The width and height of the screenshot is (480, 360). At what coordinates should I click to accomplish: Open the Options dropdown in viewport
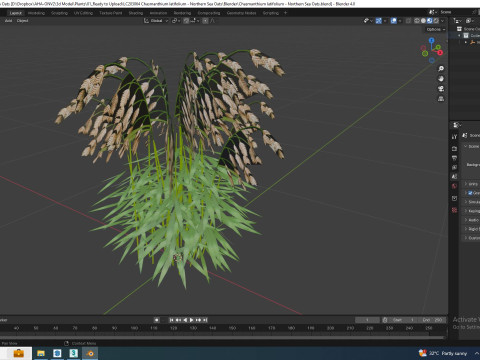[x=436, y=29]
